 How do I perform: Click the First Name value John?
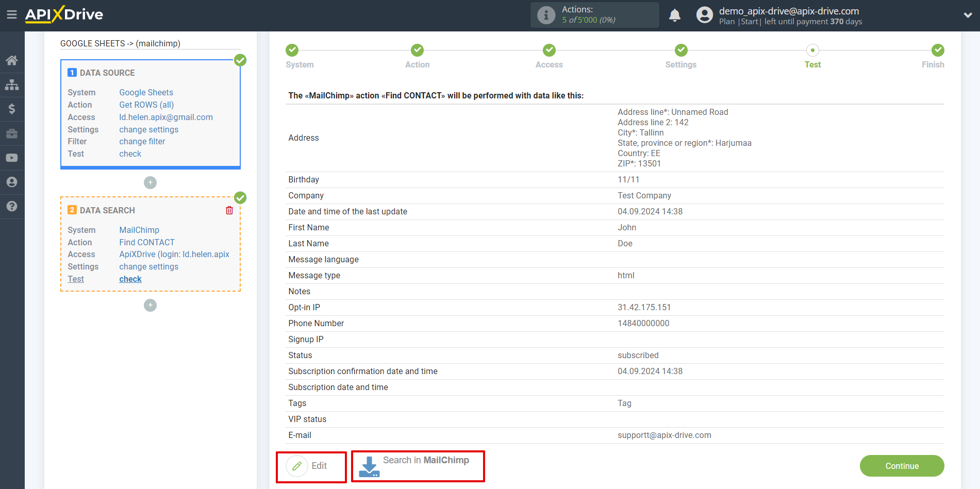[627, 227]
